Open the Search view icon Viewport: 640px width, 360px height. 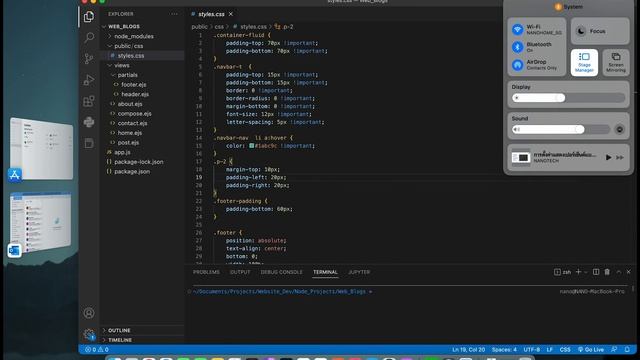[89, 38]
